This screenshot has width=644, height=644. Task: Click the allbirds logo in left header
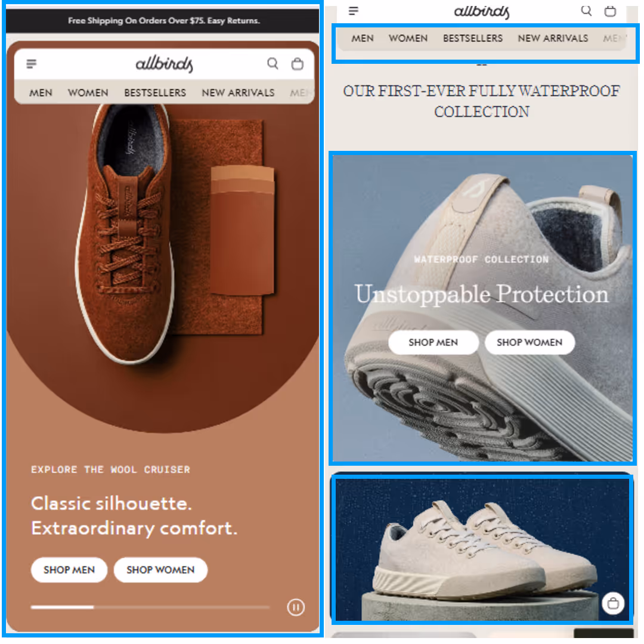(x=165, y=64)
